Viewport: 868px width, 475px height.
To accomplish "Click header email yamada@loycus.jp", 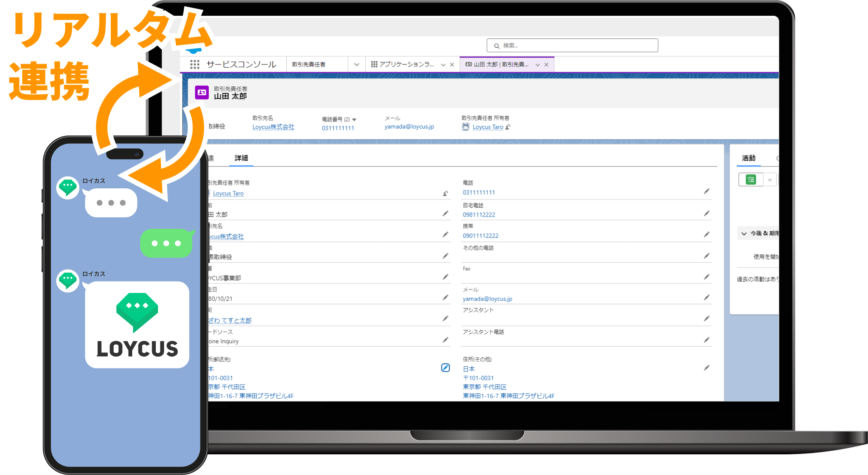I will (x=409, y=126).
